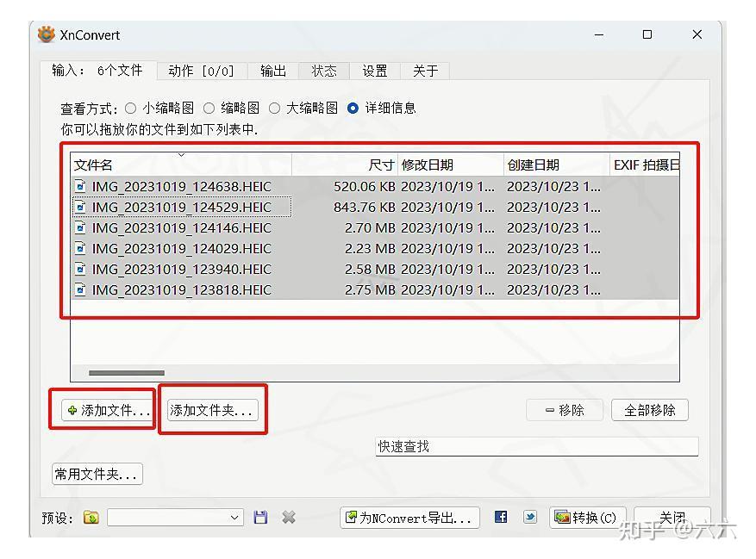The width and height of the screenshot is (756, 559).
Task: Open the 预设 preset dropdown
Action: click(x=175, y=518)
